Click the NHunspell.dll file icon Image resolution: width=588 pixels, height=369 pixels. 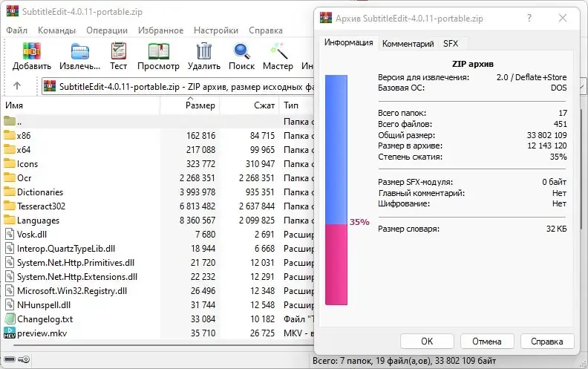click(x=10, y=304)
